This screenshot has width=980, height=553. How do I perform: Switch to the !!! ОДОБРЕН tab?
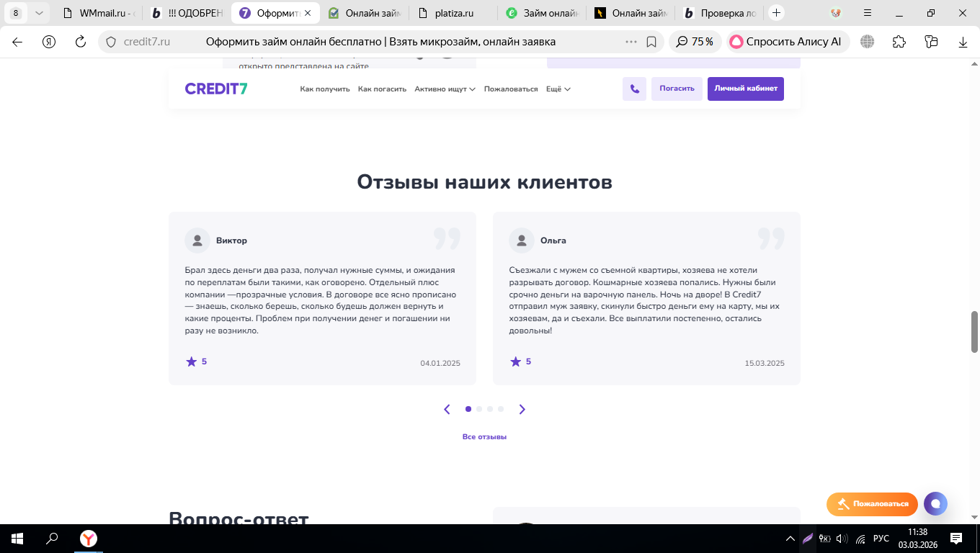click(186, 13)
